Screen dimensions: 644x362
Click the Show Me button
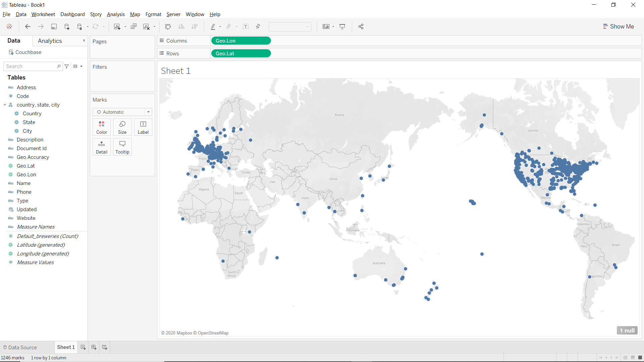coord(619,26)
